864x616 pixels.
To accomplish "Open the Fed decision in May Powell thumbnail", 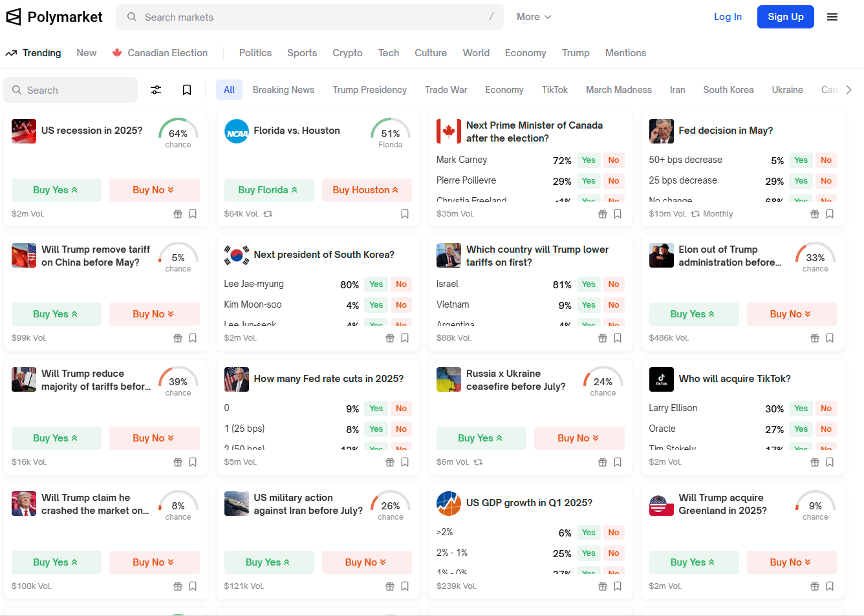I will 662,131.
